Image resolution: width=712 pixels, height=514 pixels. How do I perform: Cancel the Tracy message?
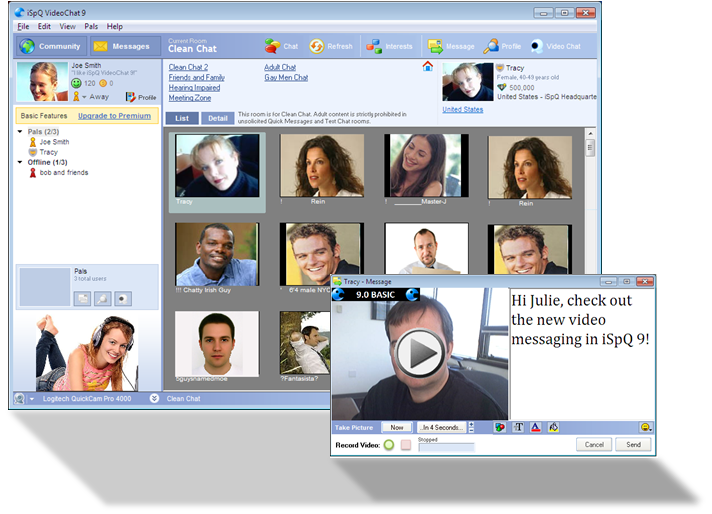coord(594,445)
